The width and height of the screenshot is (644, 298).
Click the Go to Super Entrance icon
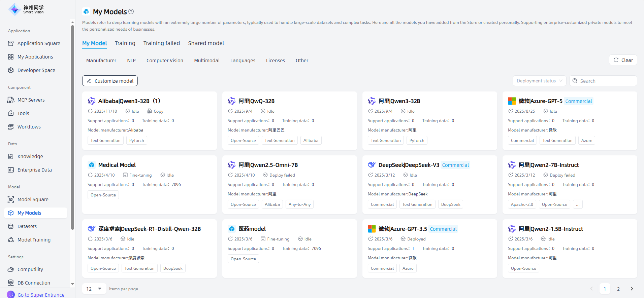pyautogui.click(x=11, y=295)
